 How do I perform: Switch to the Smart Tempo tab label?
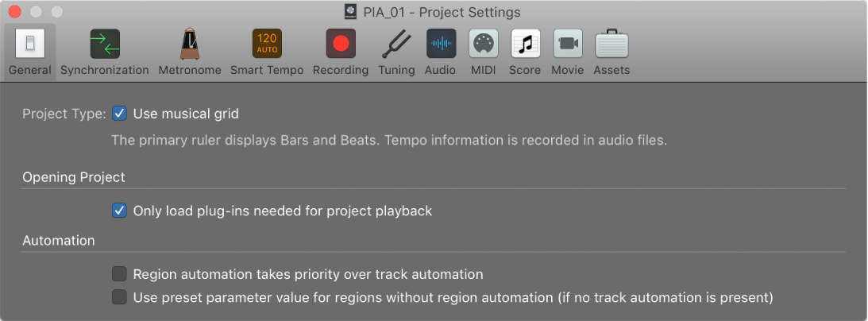pos(267,70)
